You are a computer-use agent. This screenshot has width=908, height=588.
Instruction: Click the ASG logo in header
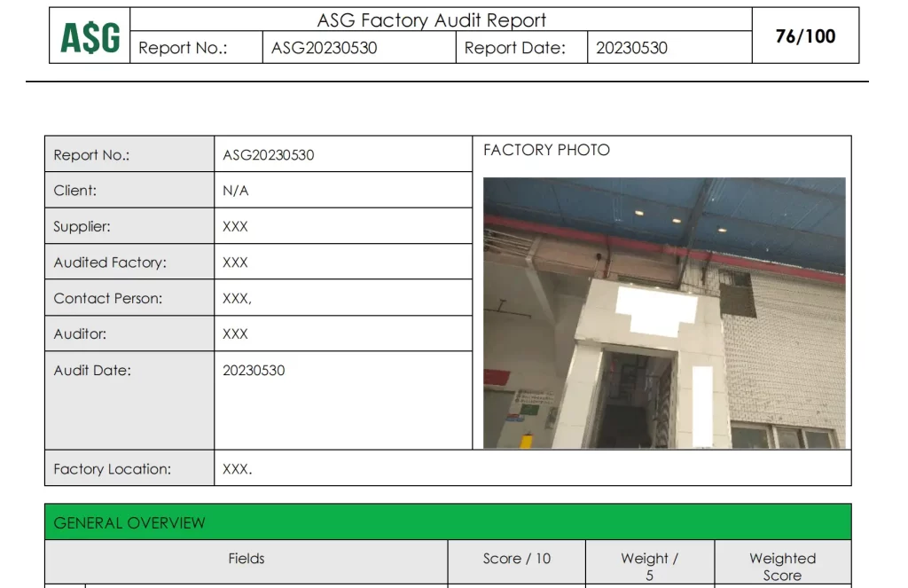[89, 37]
